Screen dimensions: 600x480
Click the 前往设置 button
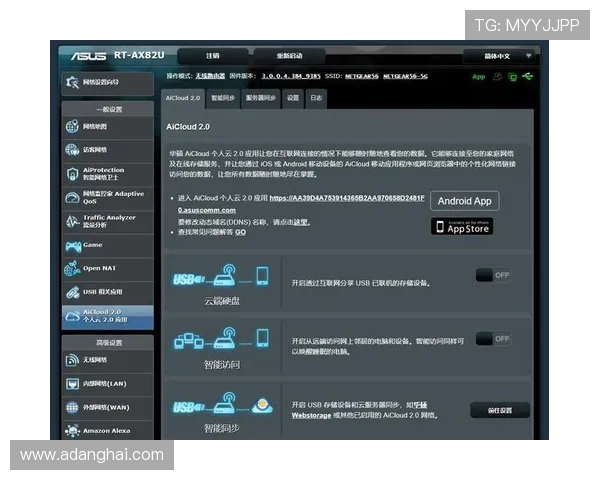500,410
